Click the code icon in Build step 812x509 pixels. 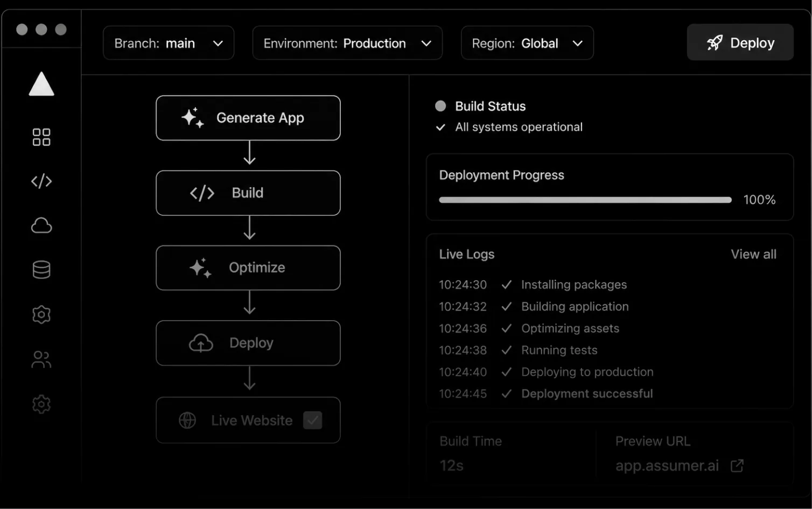coord(202,193)
